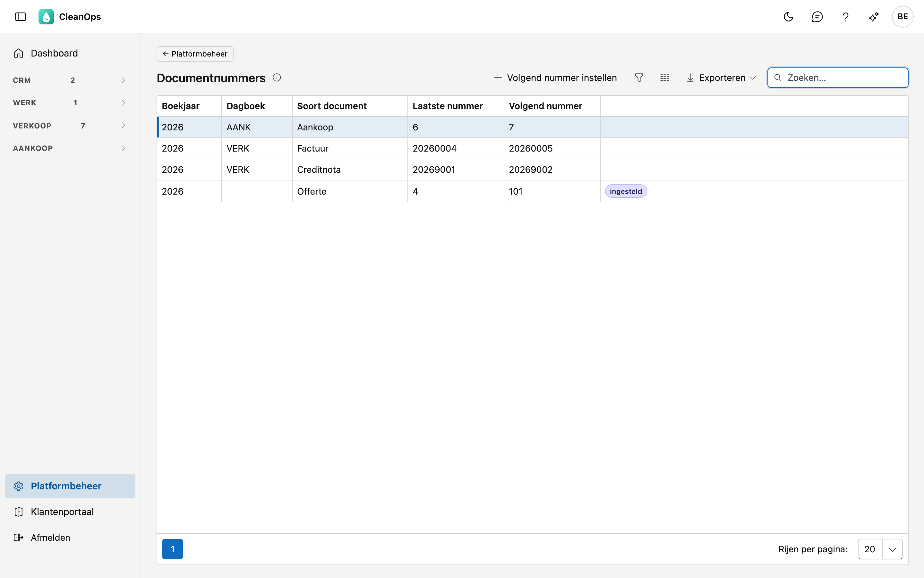
Task: Click the Afmelden logout icon
Action: (x=19, y=538)
